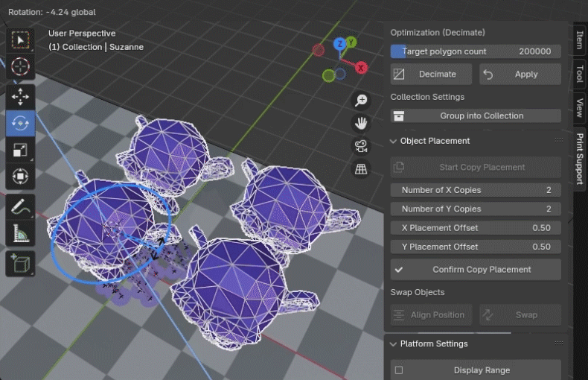The width and height of the screenshot is (588, 380).
Task: Click the Swap button
Action: click(520, 315)
